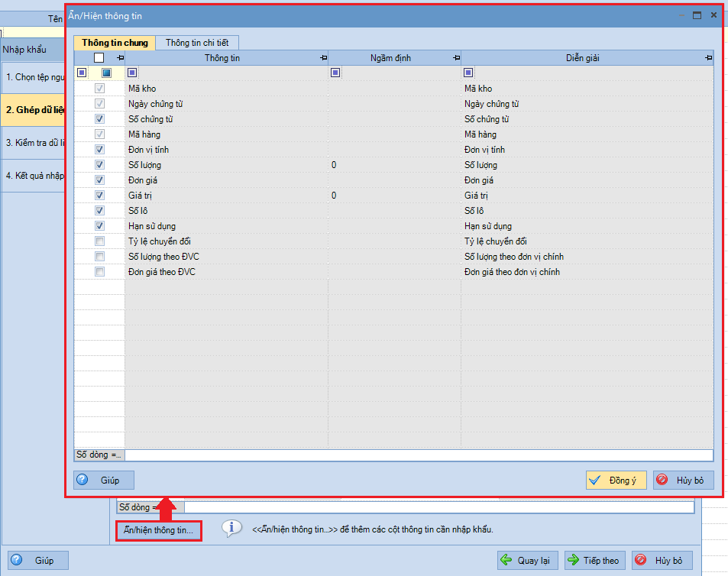The width and height of the screenshot is (728, 576).
Task: Click the pin icon in Ngầm định column header
Action: (x=456, y=58)
